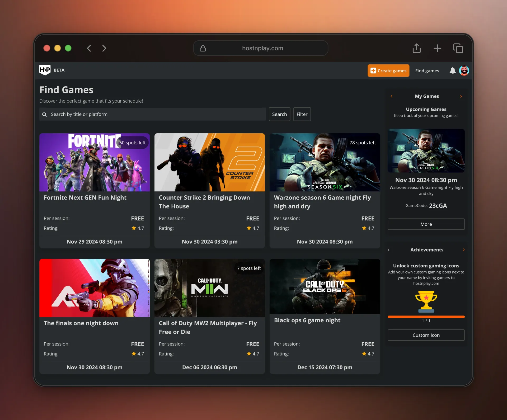Click the Nov 29 2024 08:30 pm date
This screenshot has height=420, width=507.
coord(95,242)
